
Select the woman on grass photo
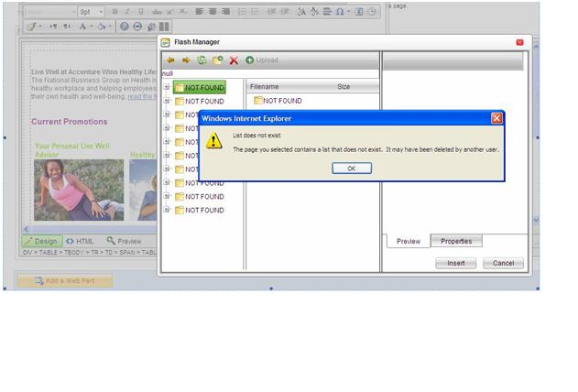(x=79, y=191)
